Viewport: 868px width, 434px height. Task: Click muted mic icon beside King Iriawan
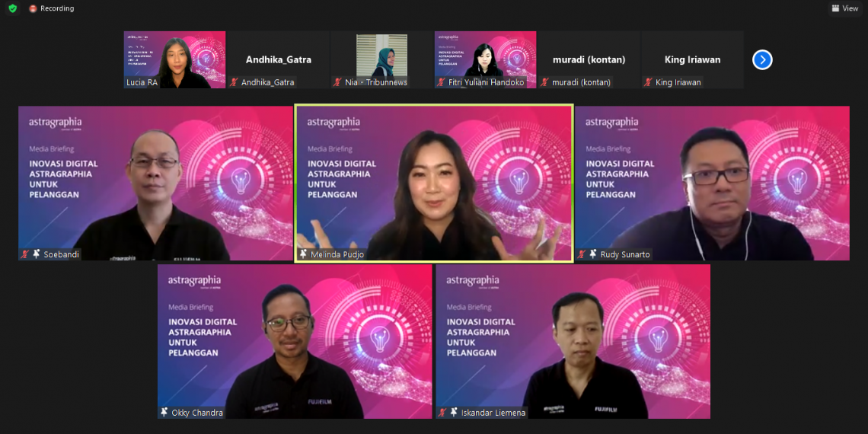648,82
